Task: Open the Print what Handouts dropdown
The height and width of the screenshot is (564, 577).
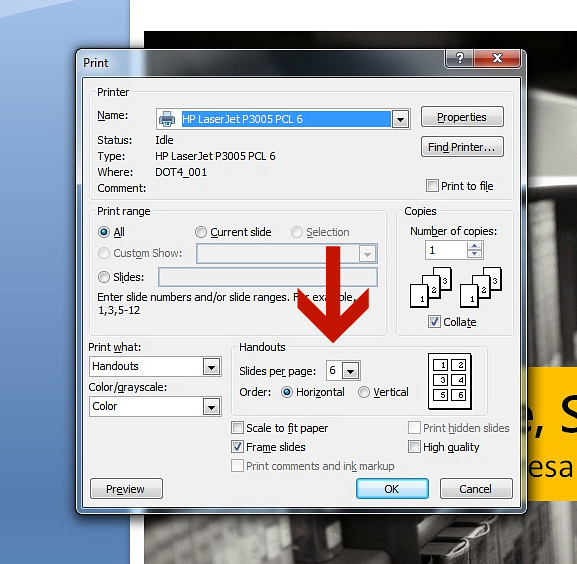Action: [212, 367]
